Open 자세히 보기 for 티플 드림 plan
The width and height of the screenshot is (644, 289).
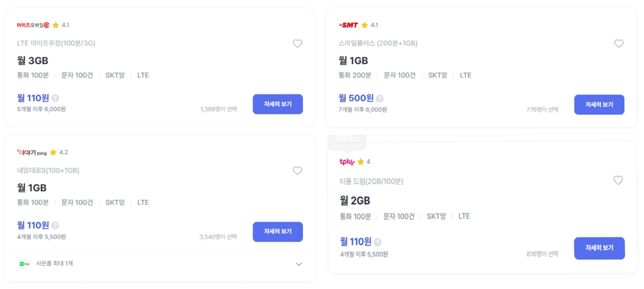(599, 248)
